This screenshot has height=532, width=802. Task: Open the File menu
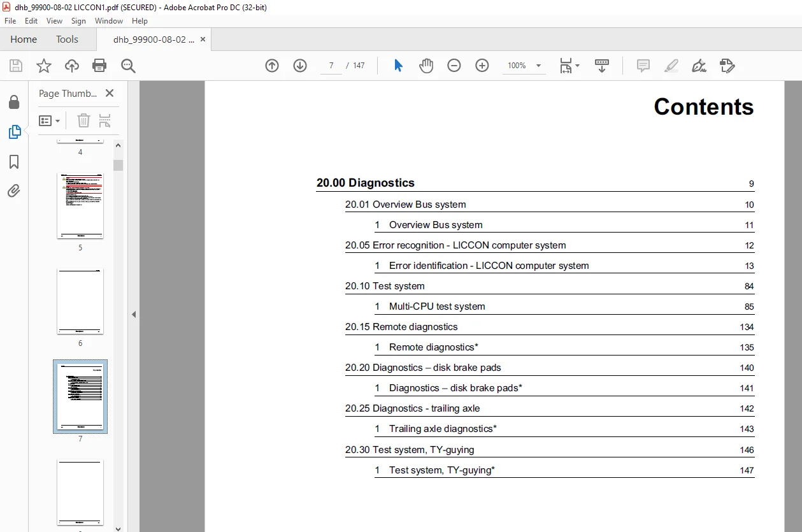click(10, 20)
